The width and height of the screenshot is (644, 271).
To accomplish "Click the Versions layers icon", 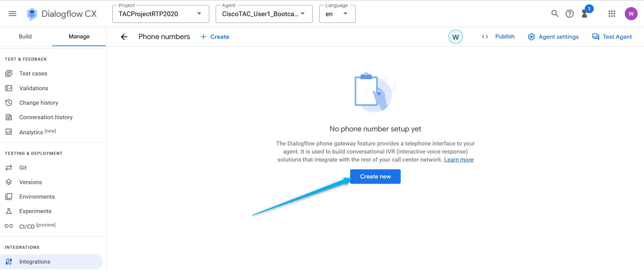I will 9,182.
